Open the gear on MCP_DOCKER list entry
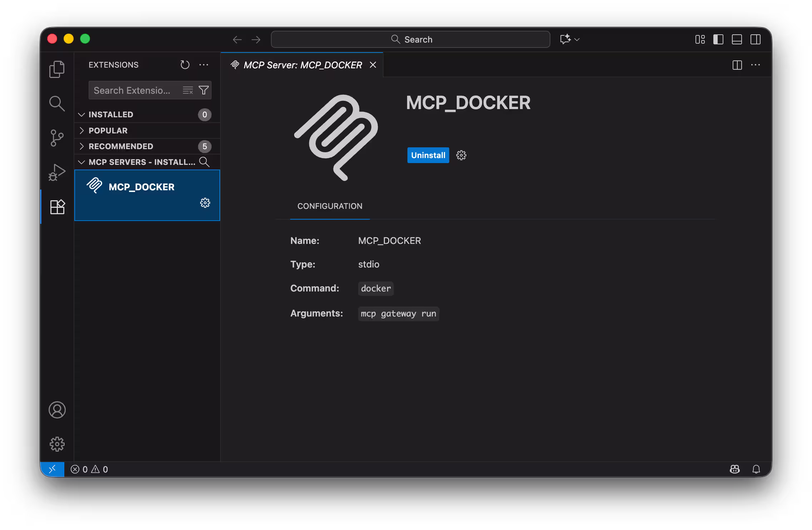The width and height of the screenshot is (812, 530). 205,202
